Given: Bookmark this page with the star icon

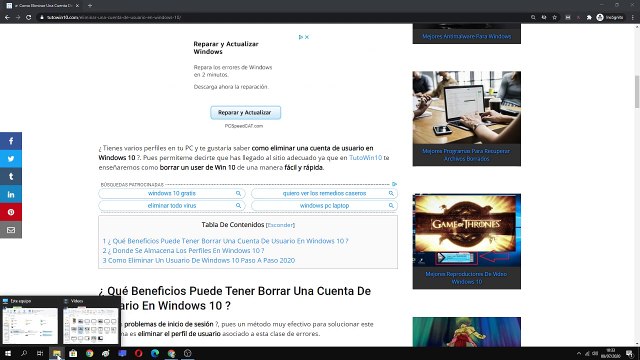Looking at the screenshot, I should [x=555, y=18].
